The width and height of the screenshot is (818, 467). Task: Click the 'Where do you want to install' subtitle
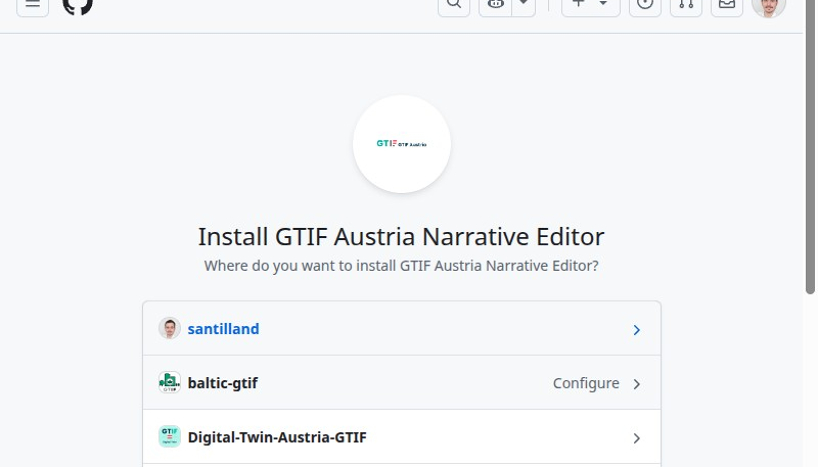(401, 266)
